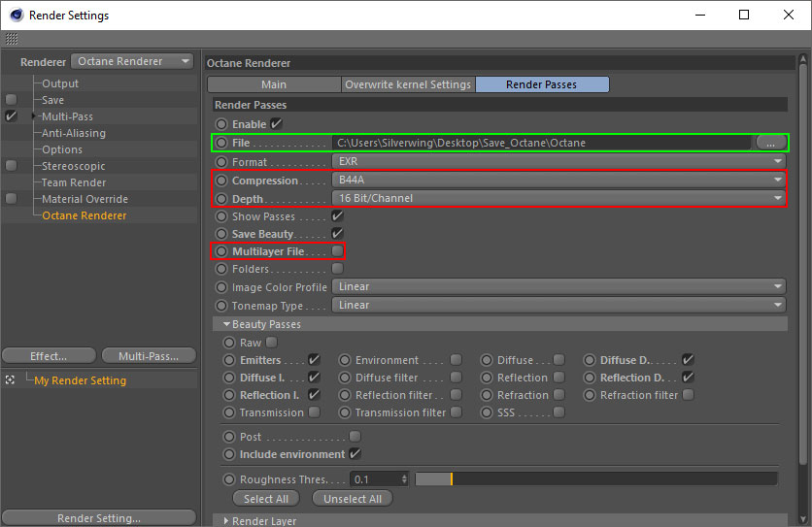
Task: Click the animation circle beside Show Passes
Action: (x=221, y=216)
